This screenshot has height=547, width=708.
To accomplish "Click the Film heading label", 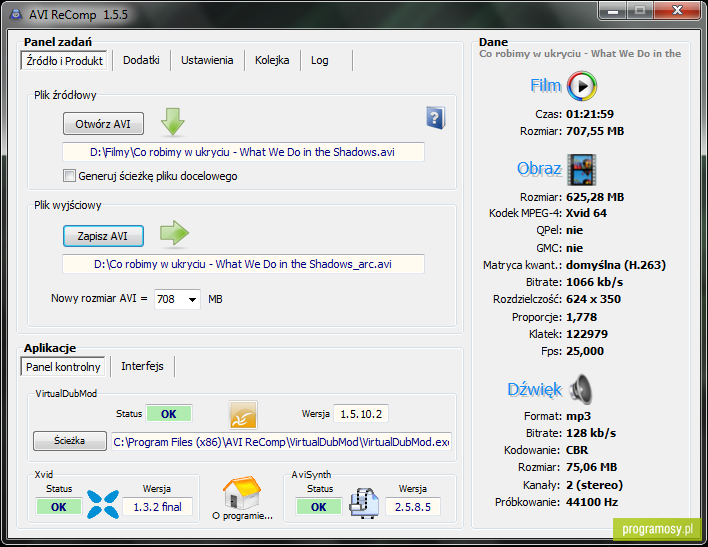I will click(546, 85).
